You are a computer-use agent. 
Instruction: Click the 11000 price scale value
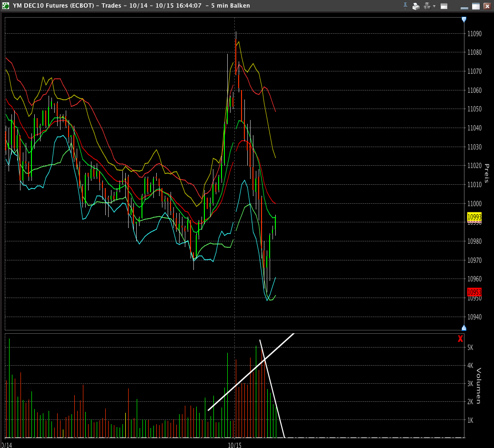(x=474, y=203)
